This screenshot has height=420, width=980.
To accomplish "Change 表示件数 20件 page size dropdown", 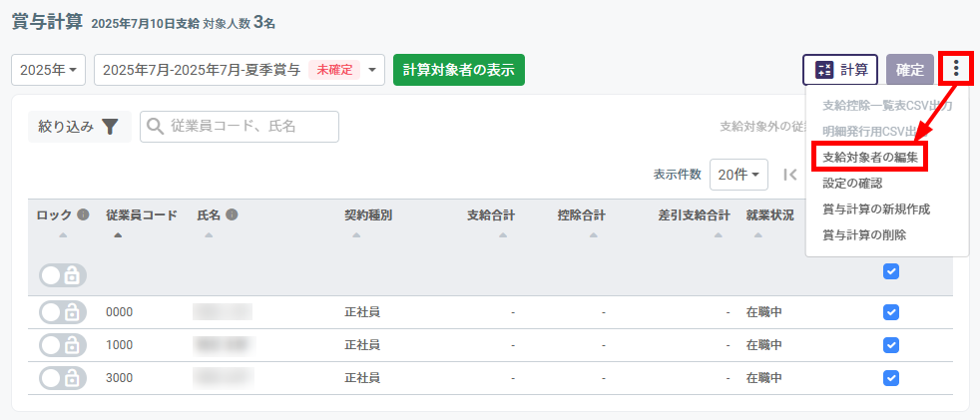I will [738, 175].
